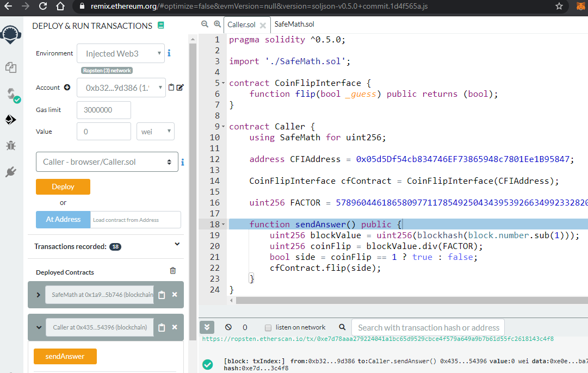The width and height of the screenshot is (588, 373).
Task: Click the pending transactions counter 0
Action: (x=245, y=328)
